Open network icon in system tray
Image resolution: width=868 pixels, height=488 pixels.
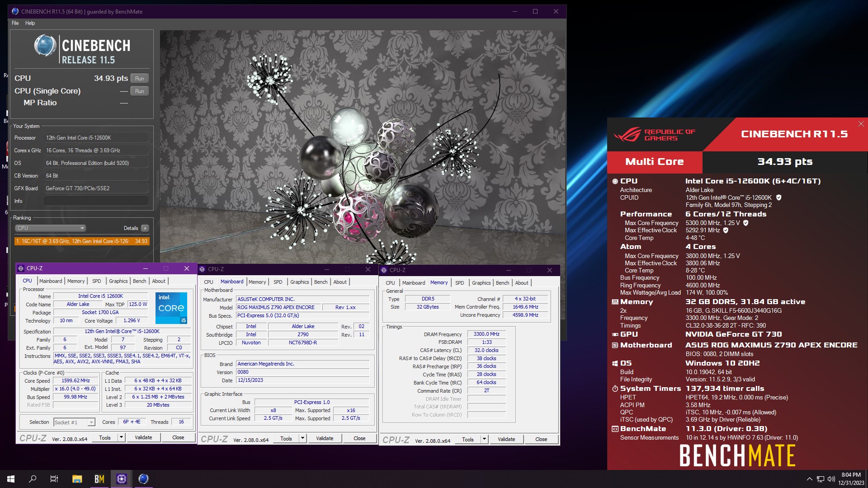[820, 479]
